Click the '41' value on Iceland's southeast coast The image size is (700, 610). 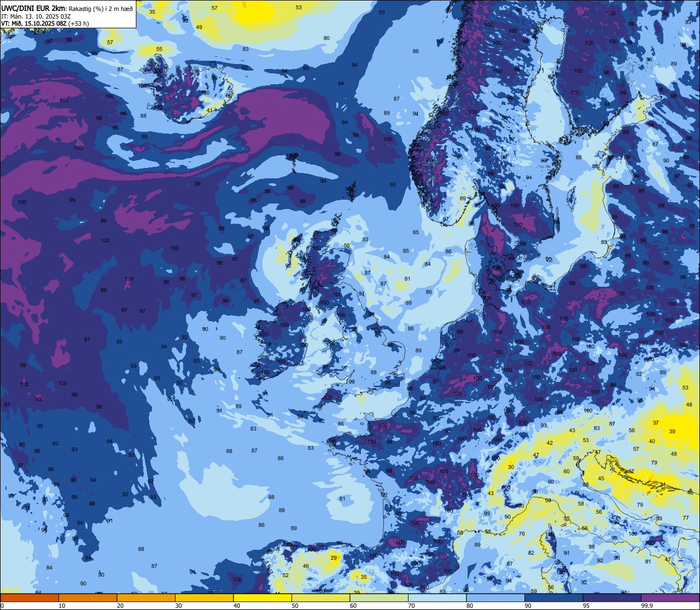click(209, 111)
